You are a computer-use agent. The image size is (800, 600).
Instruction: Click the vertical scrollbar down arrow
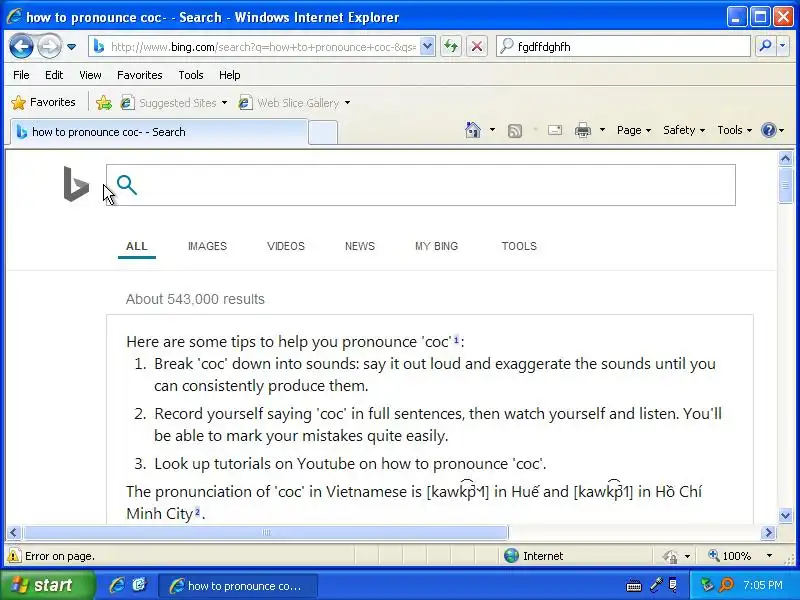point(785,515)
